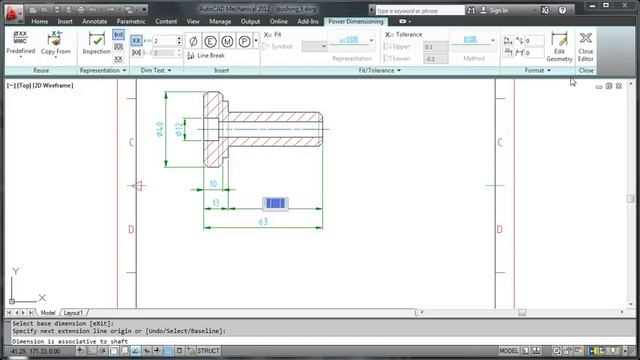Screen dimensions: 640x360
Task: Click the ø40 dimension text
Action: 160,129
